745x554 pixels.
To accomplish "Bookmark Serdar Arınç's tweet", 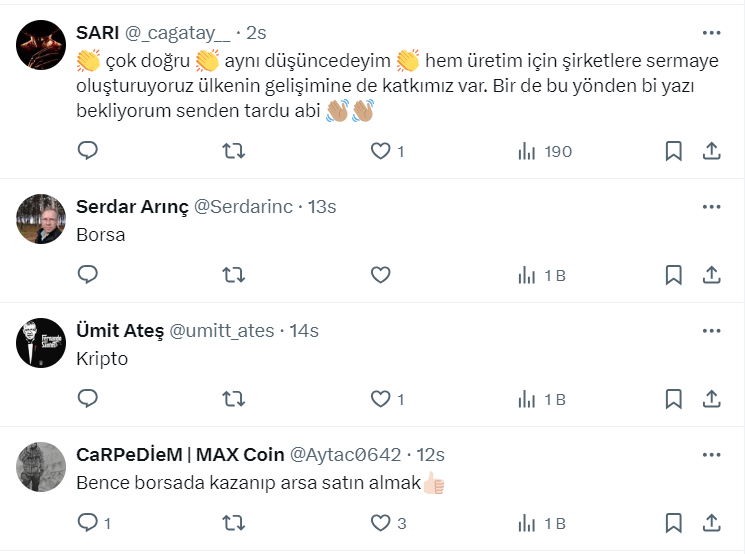I will pyautogui.click(x=674, y=275).
